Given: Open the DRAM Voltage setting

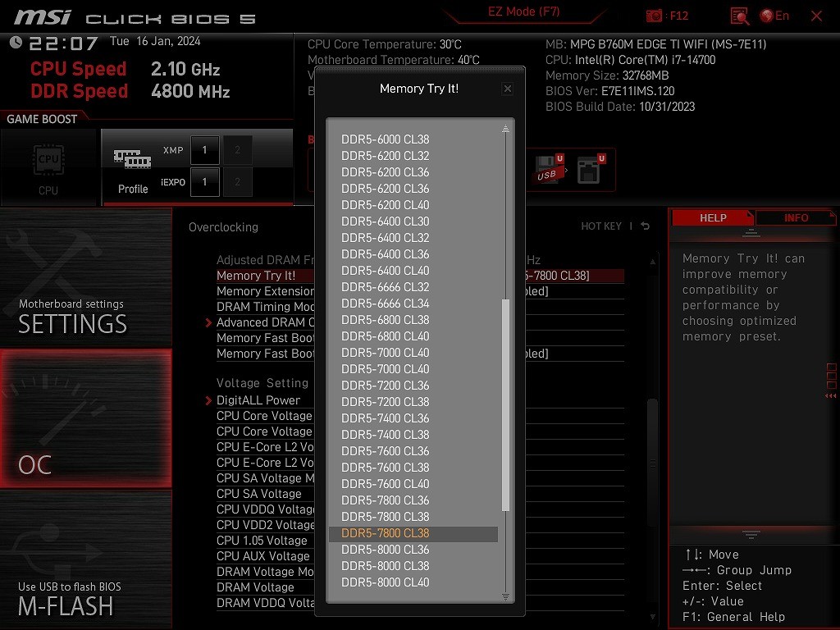Looking at the screenshot, I should (420, 587).
